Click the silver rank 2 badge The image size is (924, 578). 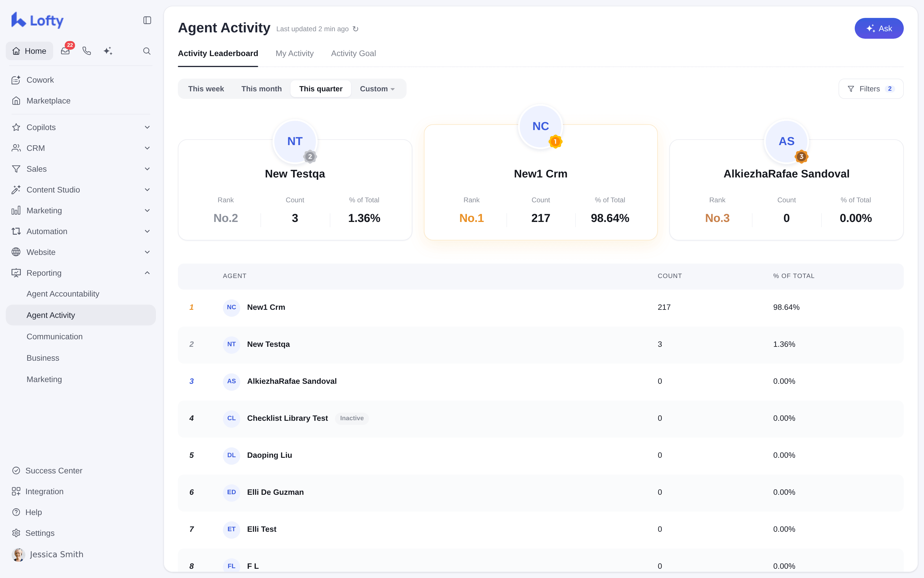310,156
